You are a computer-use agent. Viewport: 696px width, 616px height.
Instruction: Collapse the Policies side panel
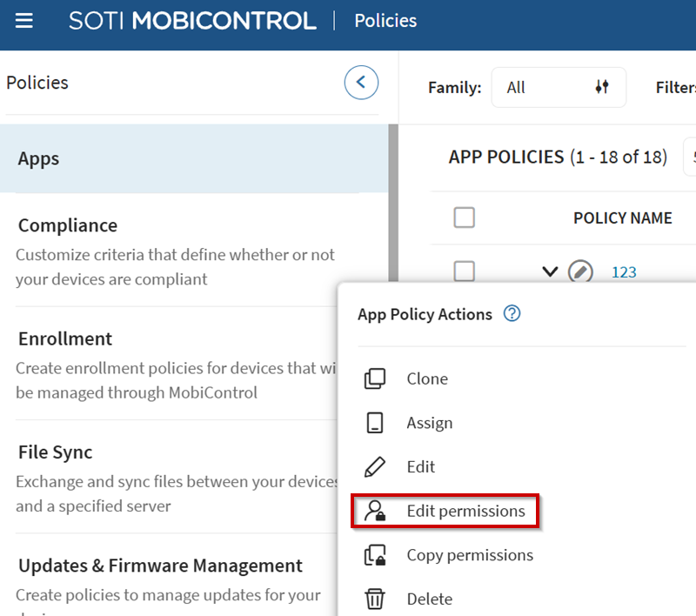tap(361, 83)
